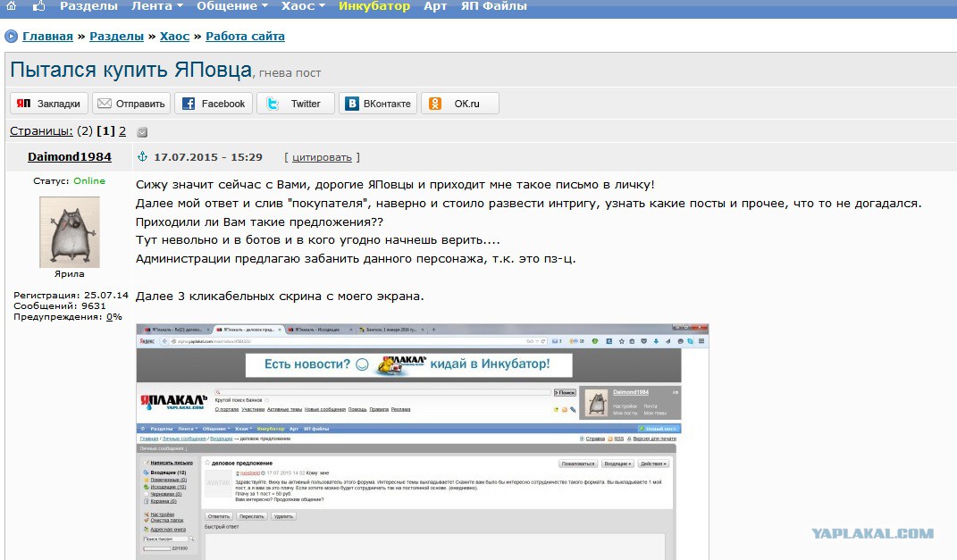Viewport: 957px width, 560px height.
Task: Click the post date 17.07.2015 - 15:29
Action: point(208,157)
